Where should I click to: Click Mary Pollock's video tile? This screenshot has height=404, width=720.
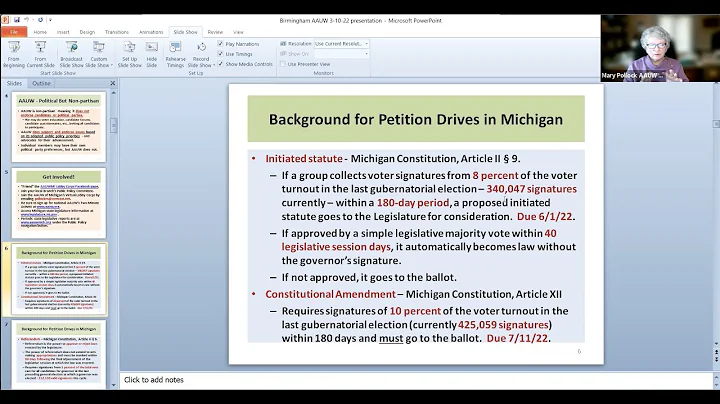point(660,48)
